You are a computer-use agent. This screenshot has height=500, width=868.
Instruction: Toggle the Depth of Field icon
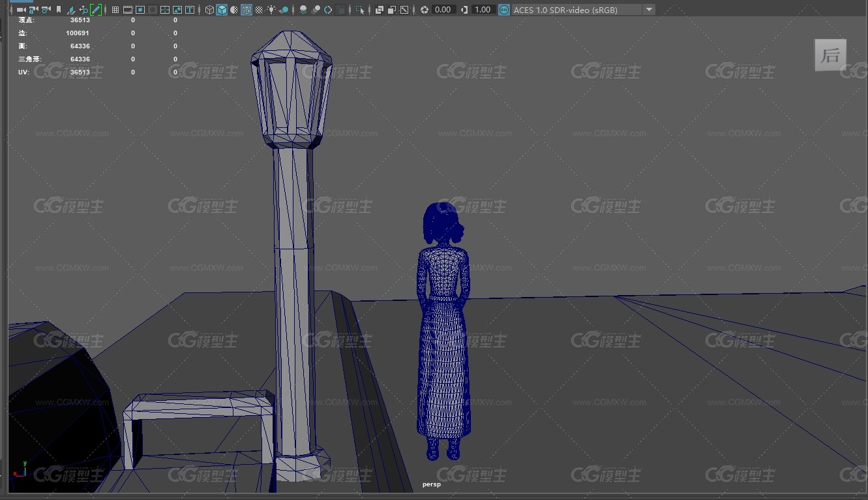[x=340, y=10]
